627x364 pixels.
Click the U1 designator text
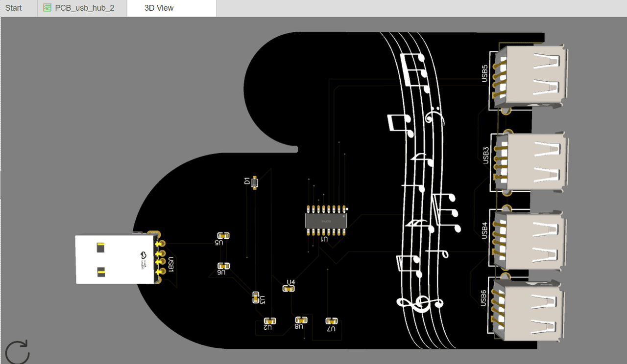click(324, 239)
